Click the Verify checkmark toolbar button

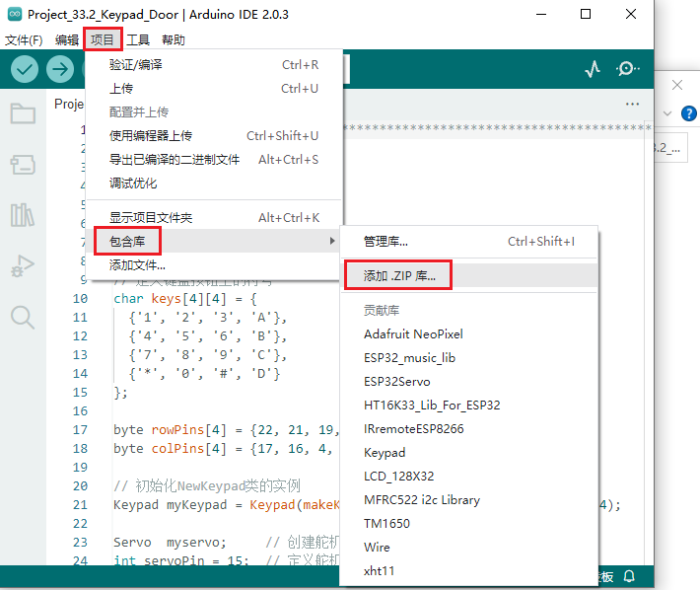tap(25, 69)
